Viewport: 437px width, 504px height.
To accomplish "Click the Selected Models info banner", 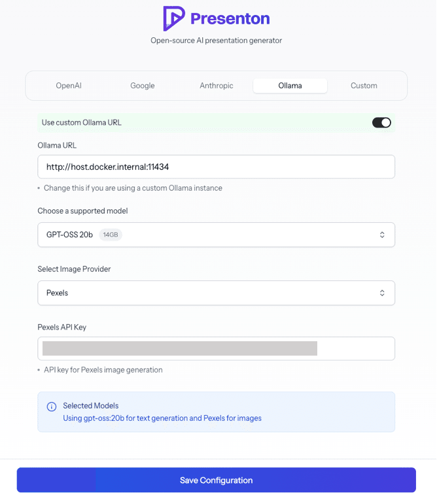I will (x=216, y=412).
